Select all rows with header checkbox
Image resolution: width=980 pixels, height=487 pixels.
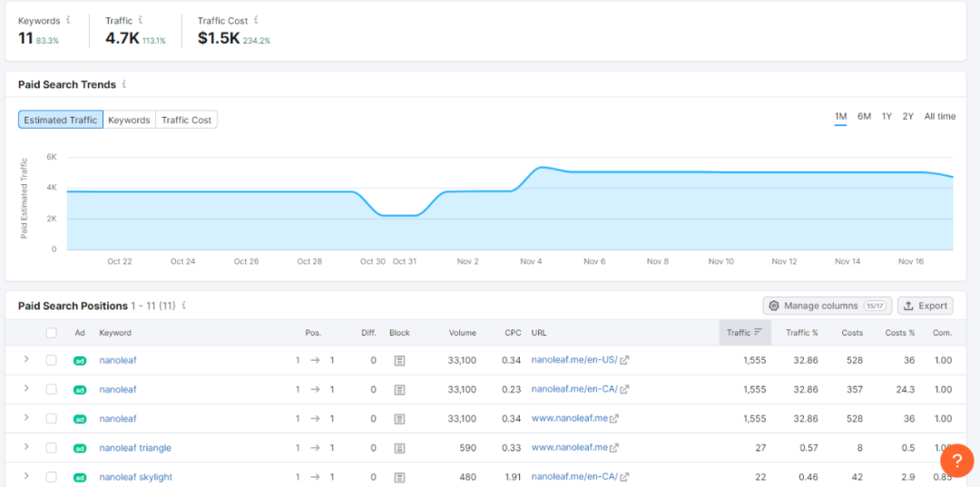click(51, 333)
